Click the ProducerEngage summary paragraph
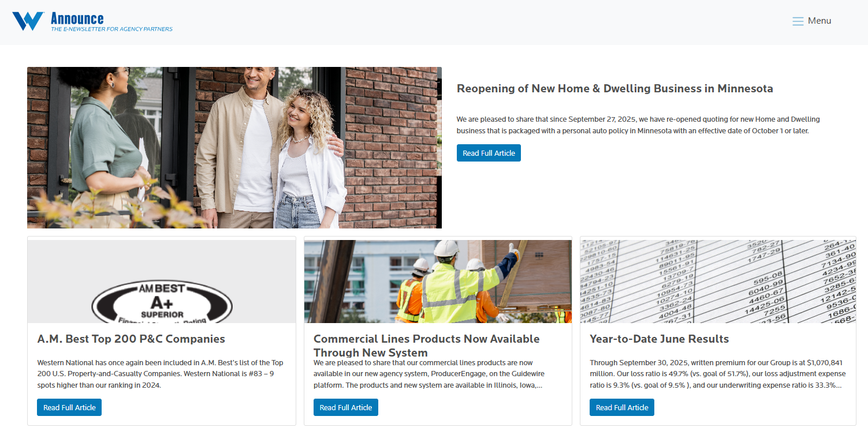The width and height of the screenshot is (868, 435). (x=429, y=374)
